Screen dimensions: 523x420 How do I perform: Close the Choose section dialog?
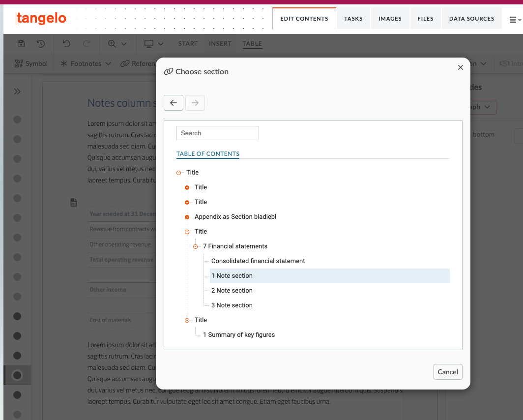point(460,67)
